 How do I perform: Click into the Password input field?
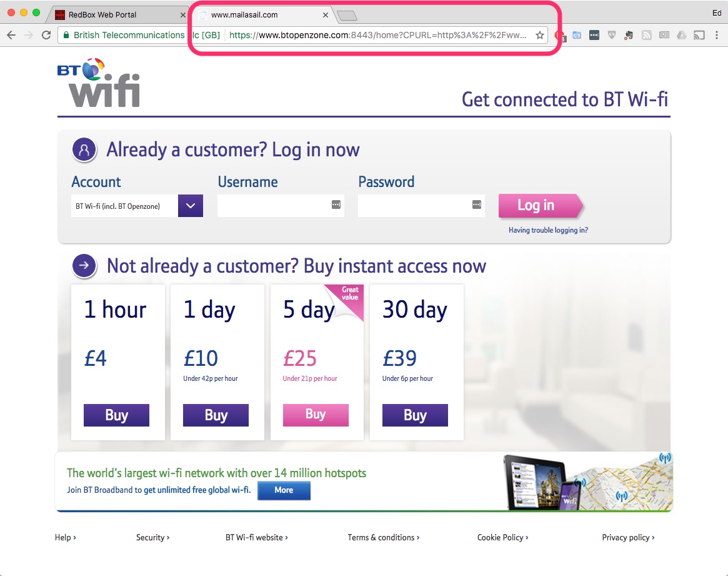pos(421,205)
